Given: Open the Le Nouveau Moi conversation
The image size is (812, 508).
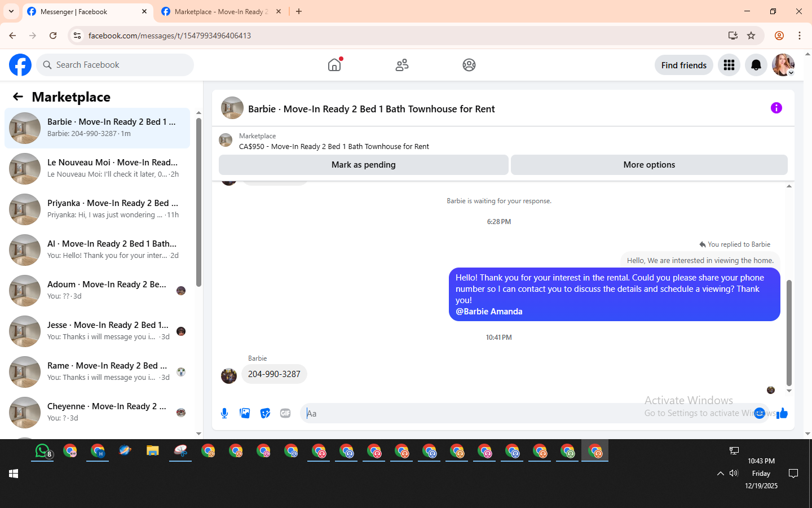Looking at the screenshot, I should 97,169.
